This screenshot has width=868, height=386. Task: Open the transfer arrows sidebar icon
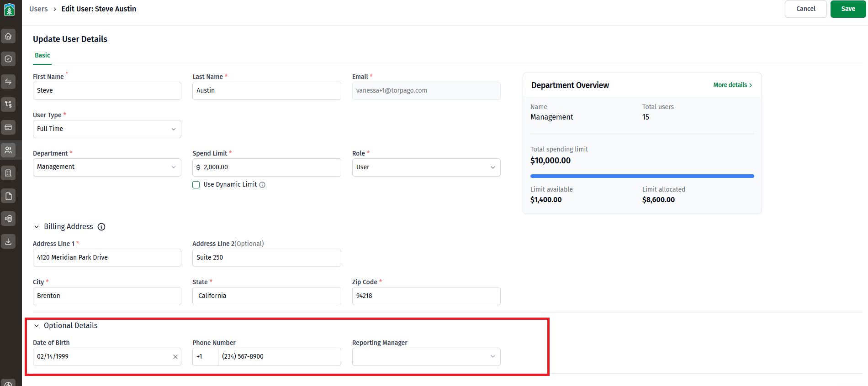click(x=8, y=82)
